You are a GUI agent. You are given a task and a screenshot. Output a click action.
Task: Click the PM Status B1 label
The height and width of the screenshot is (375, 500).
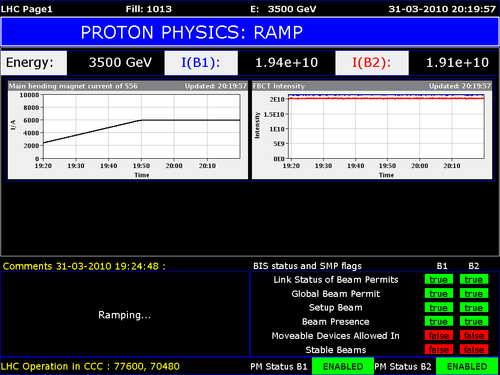point(279,367)
